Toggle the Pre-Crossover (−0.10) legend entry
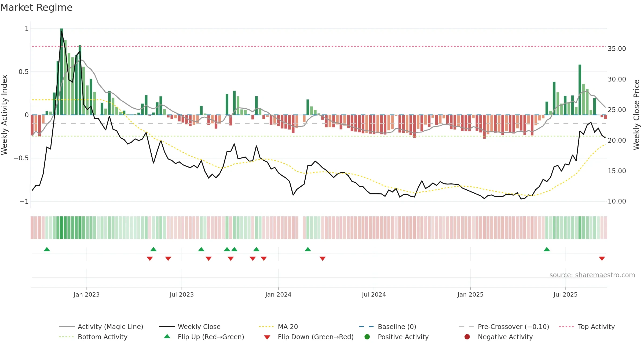 tap(504, 327)
